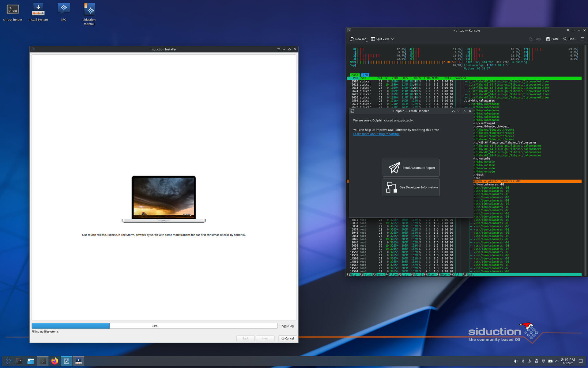Click the Crash Handler window title-bar icon
The height and width of the screenshot is (368, 588).
coord(352,111)
